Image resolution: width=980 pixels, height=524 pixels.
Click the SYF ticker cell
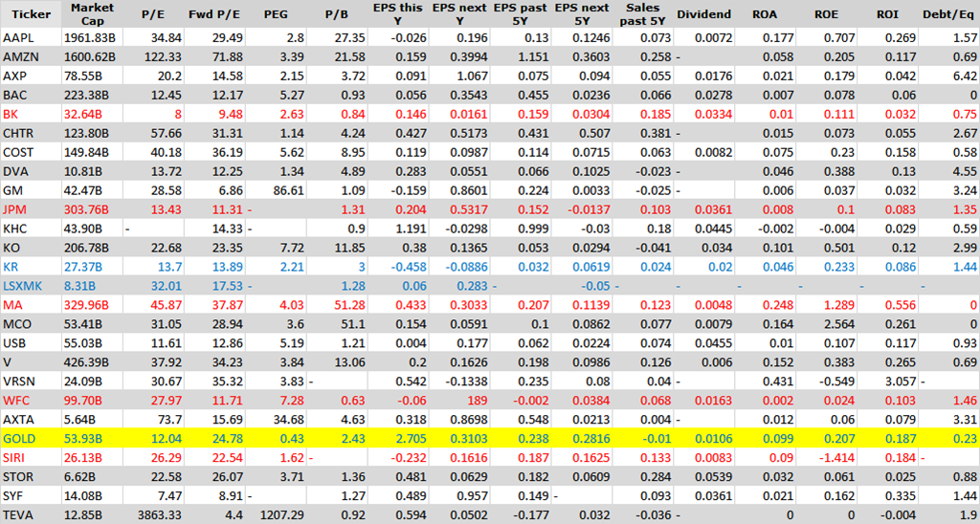click(32, 496)
